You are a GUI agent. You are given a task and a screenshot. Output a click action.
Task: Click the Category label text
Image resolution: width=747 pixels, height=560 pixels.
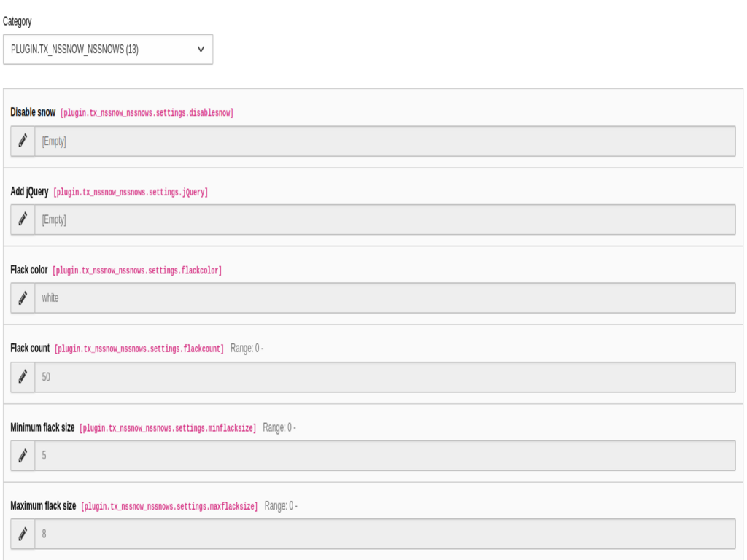(x=18, y=21)
